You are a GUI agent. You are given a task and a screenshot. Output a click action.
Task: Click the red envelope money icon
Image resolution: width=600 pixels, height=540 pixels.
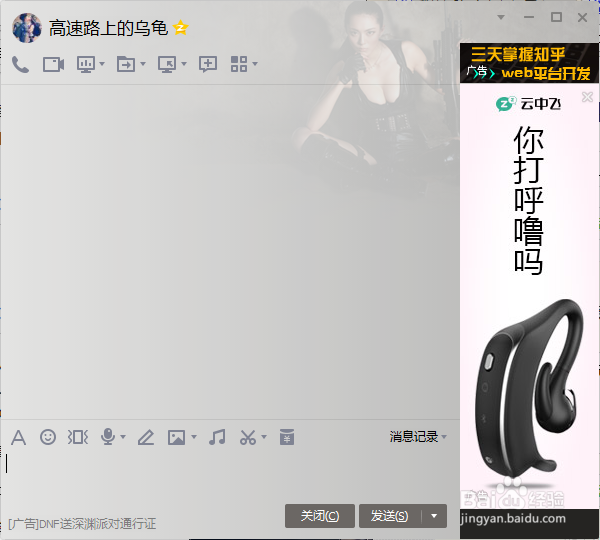coord(287,437)
